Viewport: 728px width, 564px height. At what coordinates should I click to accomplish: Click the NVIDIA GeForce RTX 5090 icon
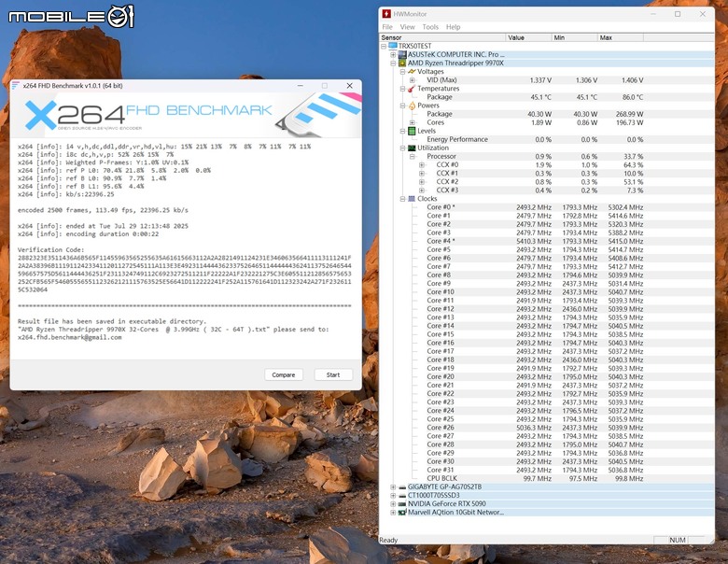[402, 504]
